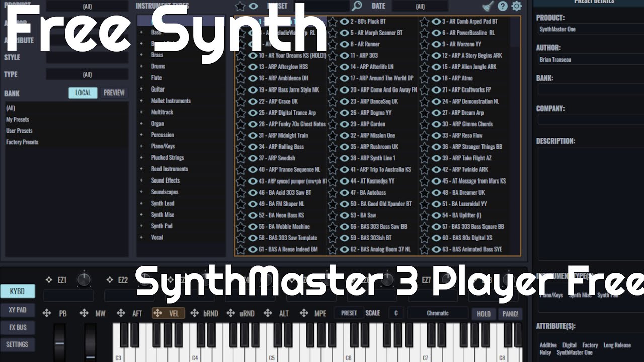Expand the Organ category
The height and width of the screenshot is (362, 644).
(141, 124)
